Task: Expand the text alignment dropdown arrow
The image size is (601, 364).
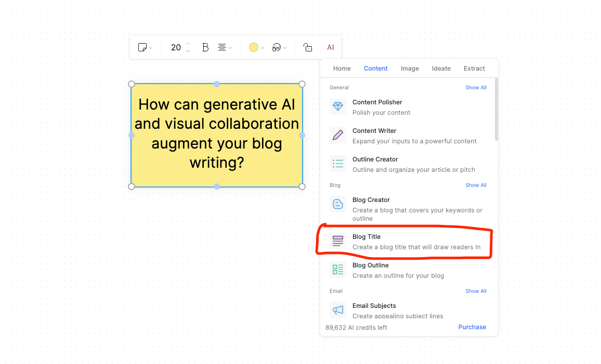Action: click(x=230, y=48)
